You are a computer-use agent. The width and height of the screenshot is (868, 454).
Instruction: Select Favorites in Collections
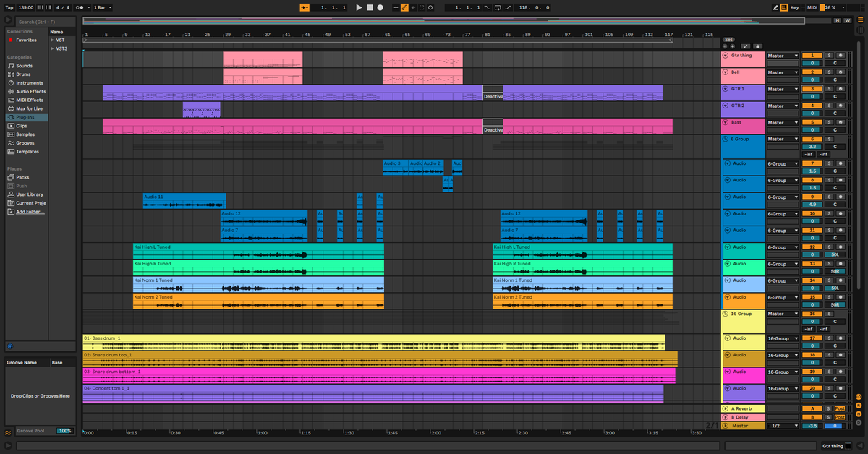[x=26, y=40]
